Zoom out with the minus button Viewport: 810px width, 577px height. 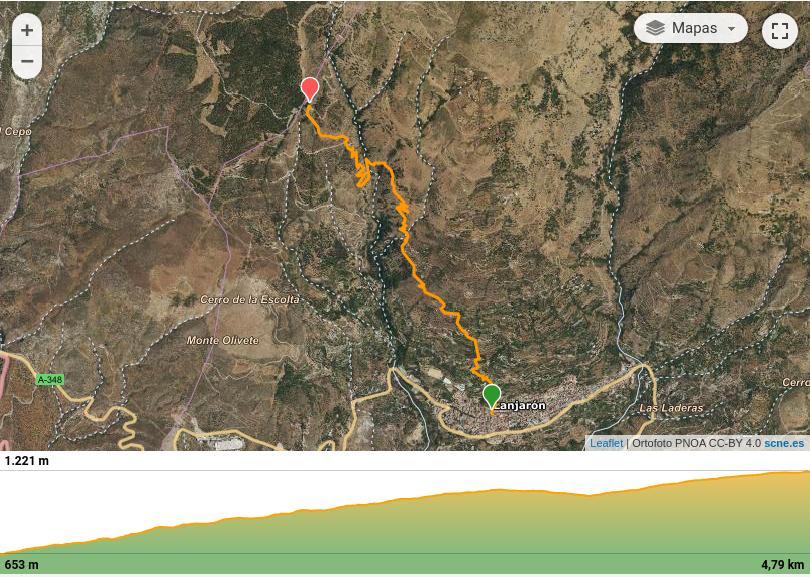click(27, 61)
